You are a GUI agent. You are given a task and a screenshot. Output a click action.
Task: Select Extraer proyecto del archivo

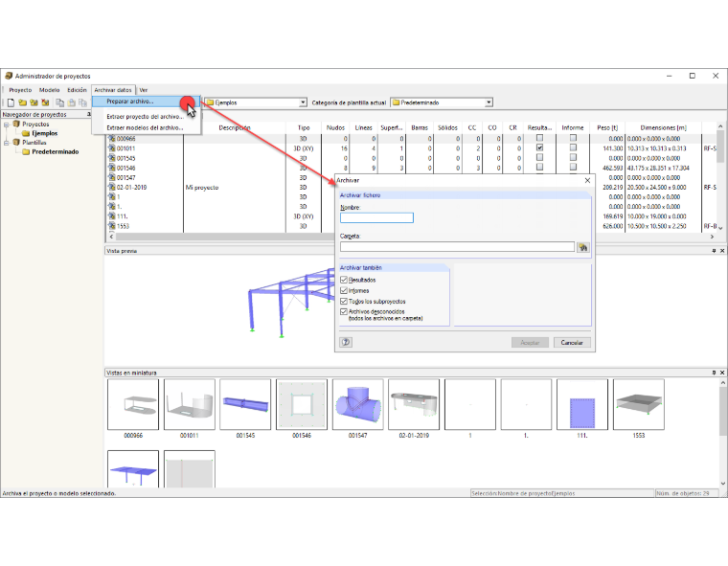147,117
